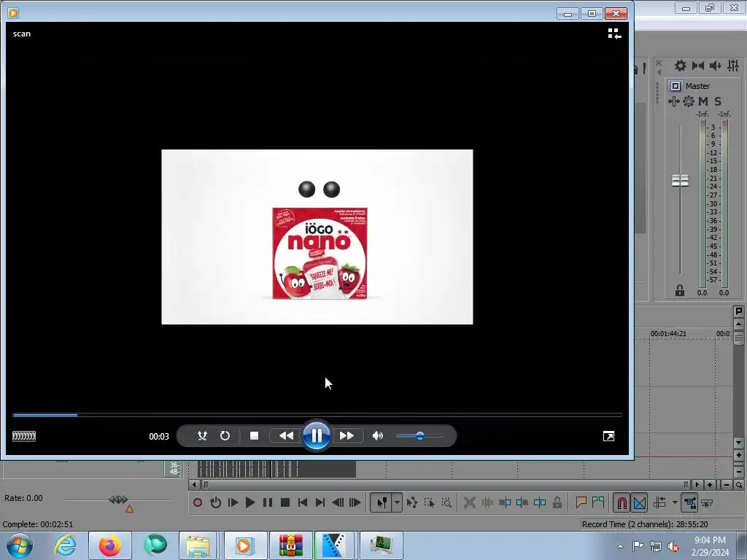
Task: Click the timeline scroll left arrow
Action: [194, 485]
